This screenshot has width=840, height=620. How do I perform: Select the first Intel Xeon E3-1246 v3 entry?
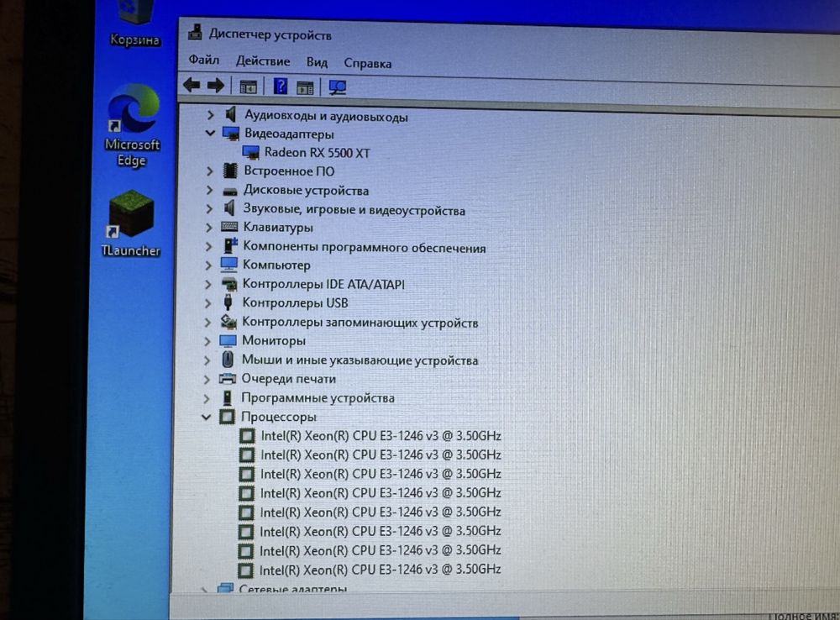coord(381,436)
